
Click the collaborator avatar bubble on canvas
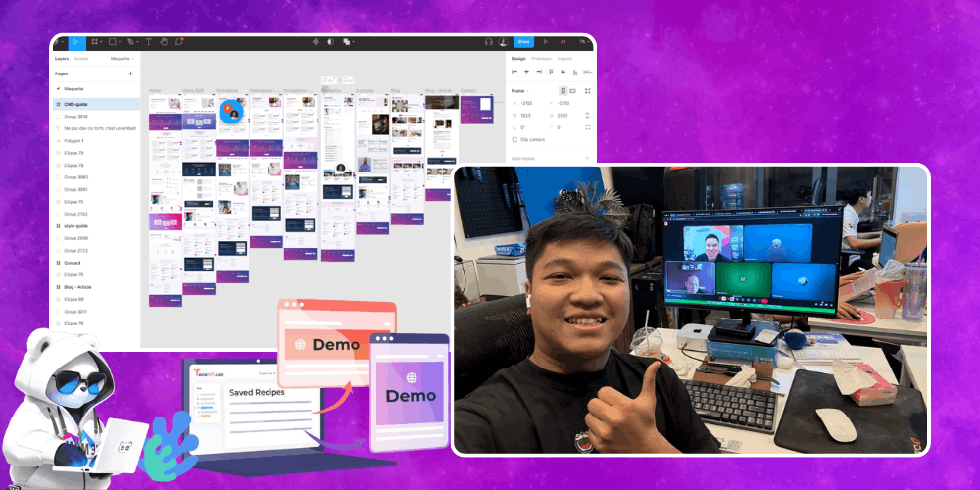tap(231, 112)
